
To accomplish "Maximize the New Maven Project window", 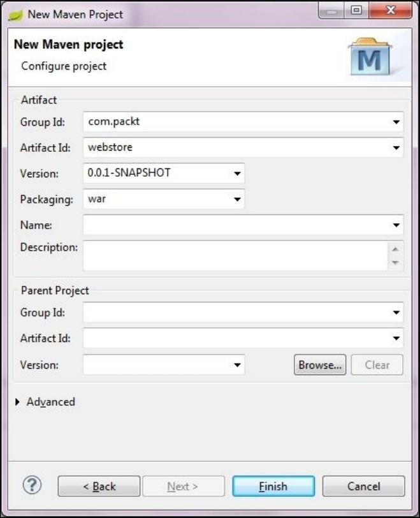I will pos(356,12).
